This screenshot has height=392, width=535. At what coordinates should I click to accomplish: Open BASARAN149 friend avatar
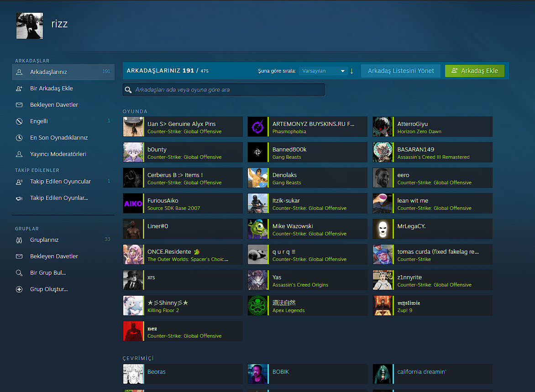click(x=383, y=152)
